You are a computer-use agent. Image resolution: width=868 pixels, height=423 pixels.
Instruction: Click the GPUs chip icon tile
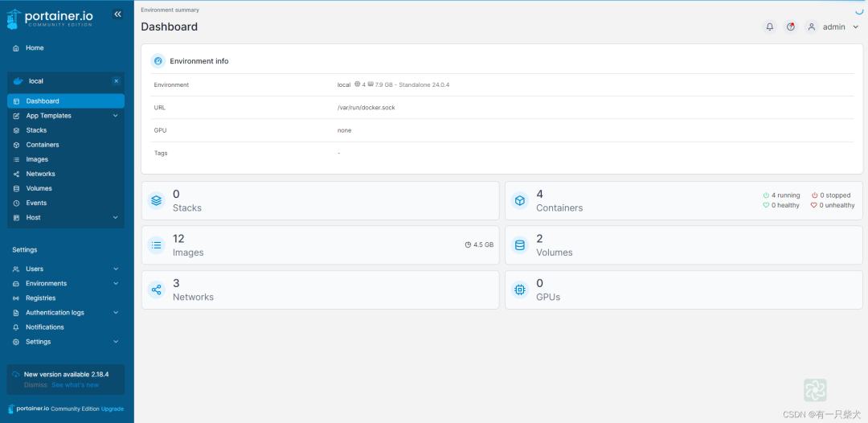pos(520,290)
